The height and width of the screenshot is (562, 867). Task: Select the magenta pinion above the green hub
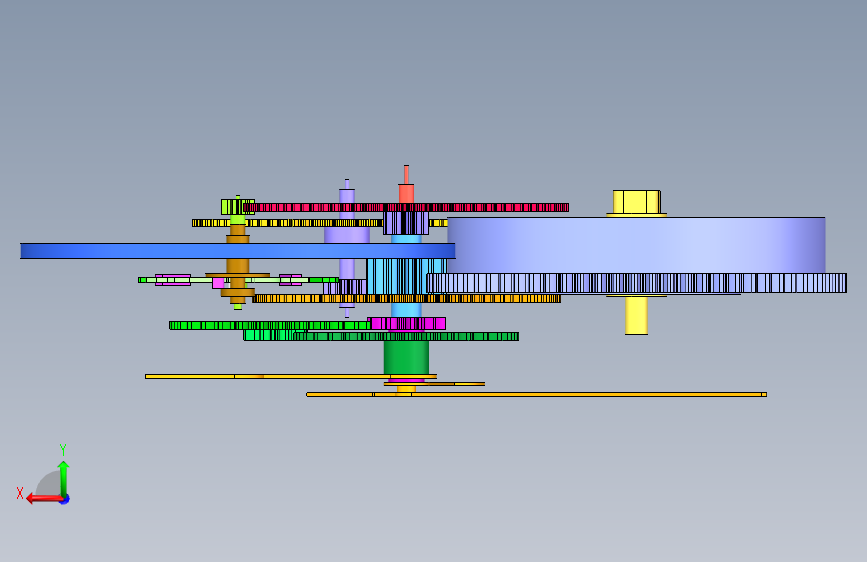click(407, 324)
